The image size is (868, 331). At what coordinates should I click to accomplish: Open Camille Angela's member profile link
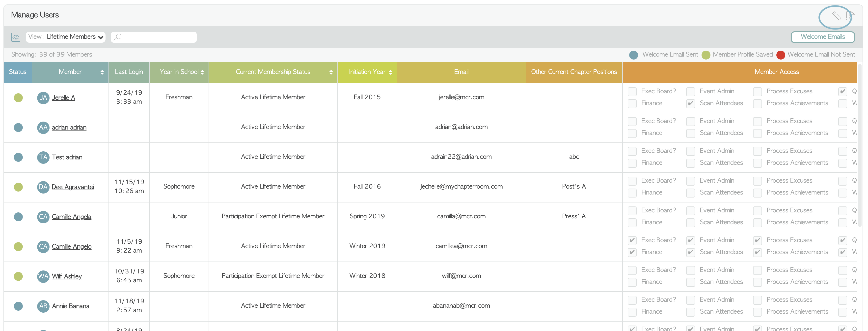coord(71,217)
